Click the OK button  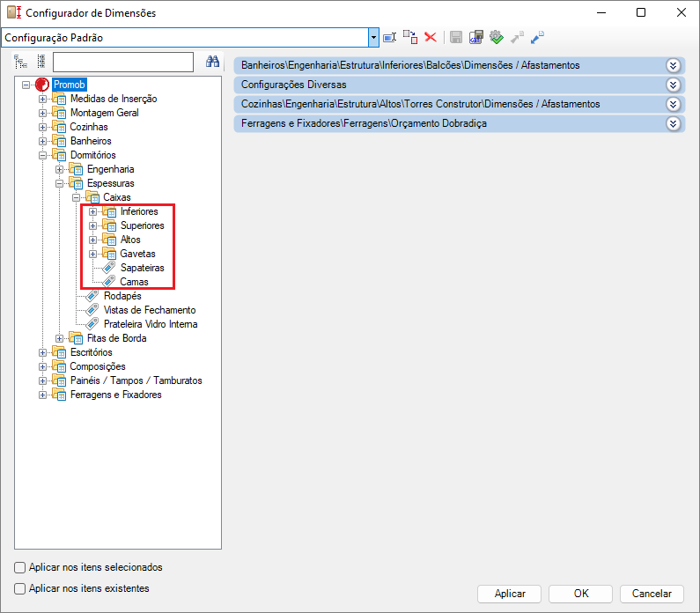[x=580, y=594]
